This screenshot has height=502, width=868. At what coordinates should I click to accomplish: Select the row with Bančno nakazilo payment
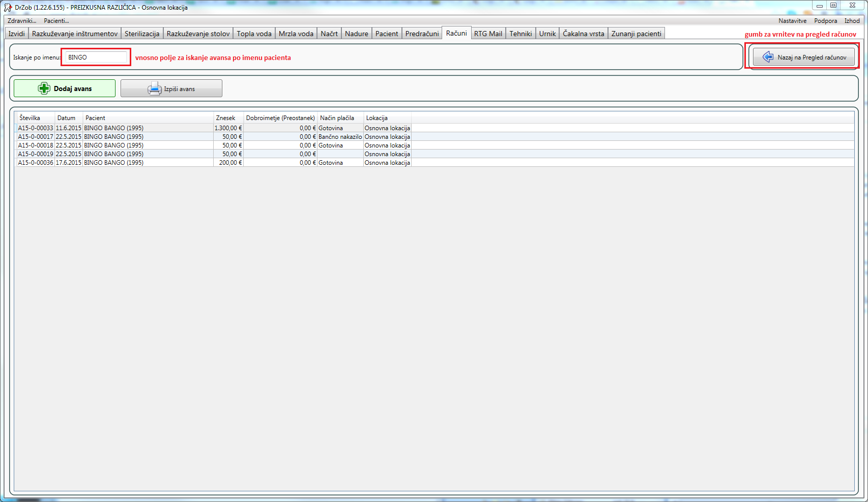(340, 137)
